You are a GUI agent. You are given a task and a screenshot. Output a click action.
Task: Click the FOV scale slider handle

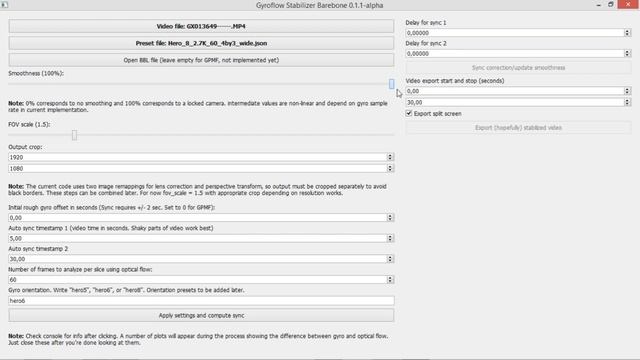(74, 135)
